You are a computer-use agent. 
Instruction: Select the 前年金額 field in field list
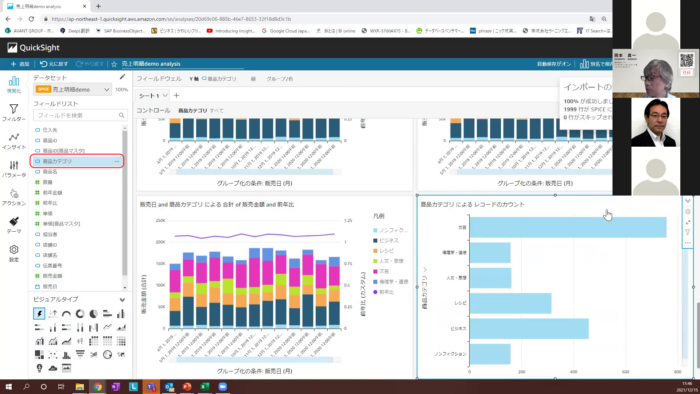[52, 193]
